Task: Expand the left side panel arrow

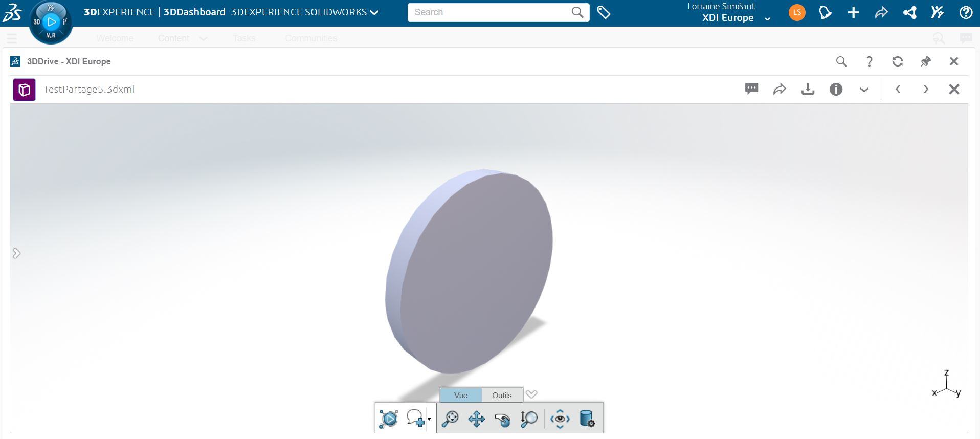Action: tap(16, 253)
